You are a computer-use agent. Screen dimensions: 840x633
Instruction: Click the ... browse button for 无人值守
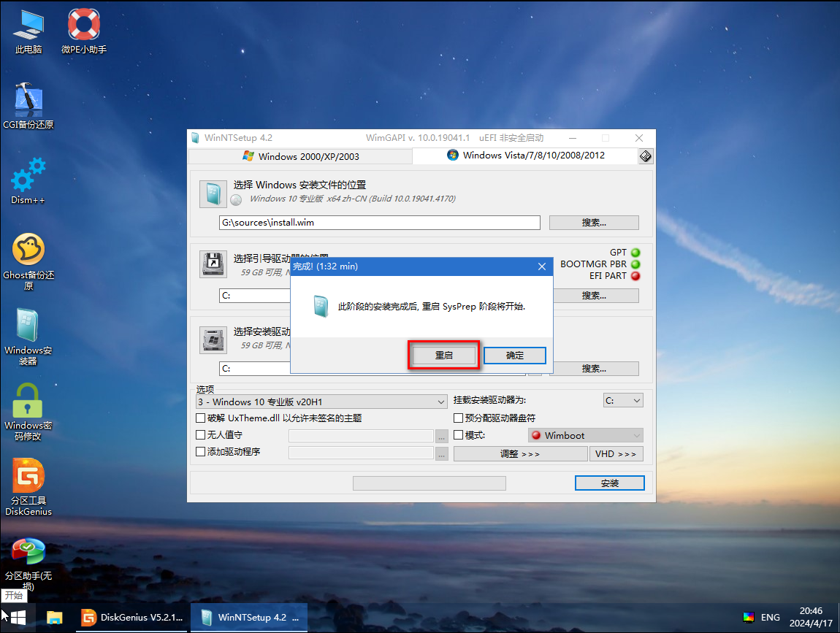click(x=441, y=437)
